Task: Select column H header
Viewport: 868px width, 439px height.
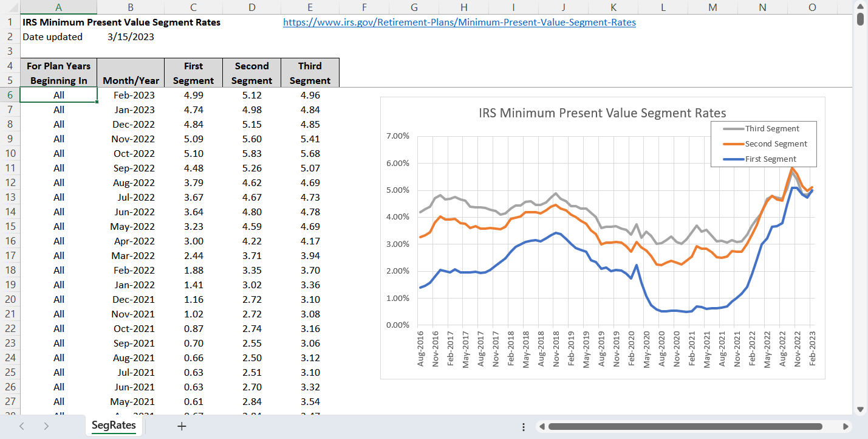Action: pos(464,7)
